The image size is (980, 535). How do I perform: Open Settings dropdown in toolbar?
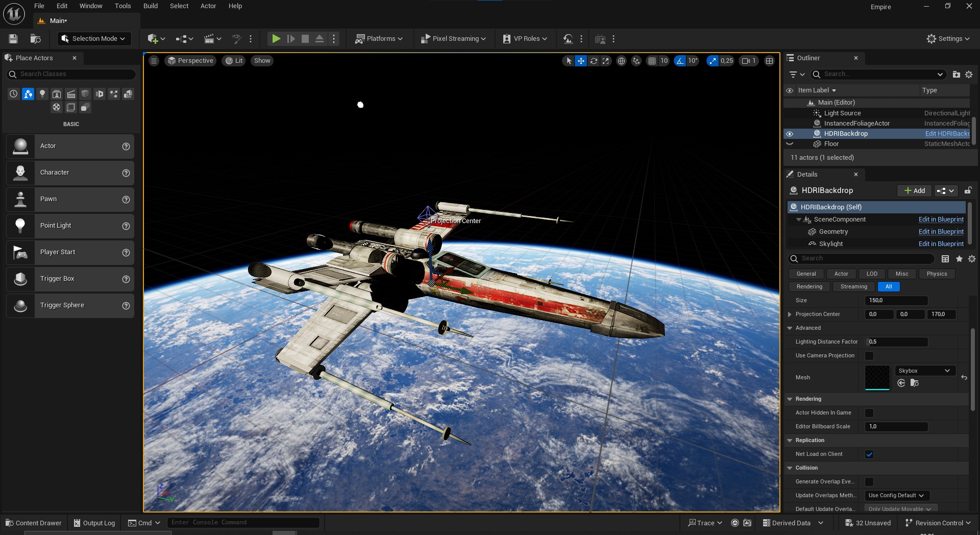coord(948,39)
